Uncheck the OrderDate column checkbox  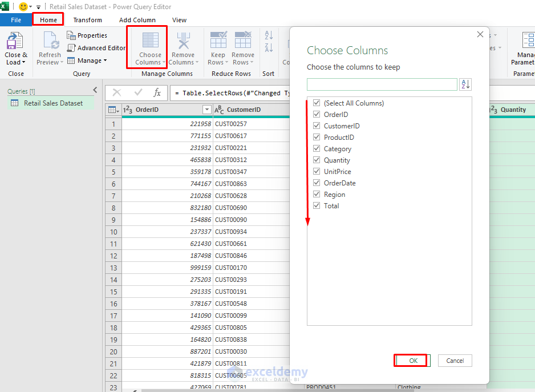click(x=317, y=183)
